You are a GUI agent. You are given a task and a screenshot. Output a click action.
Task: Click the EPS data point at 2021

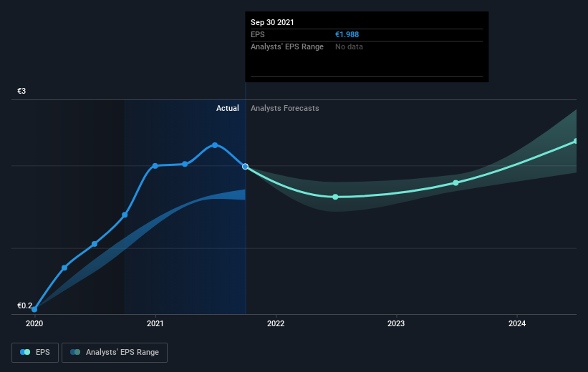click(x=155, y=165)
